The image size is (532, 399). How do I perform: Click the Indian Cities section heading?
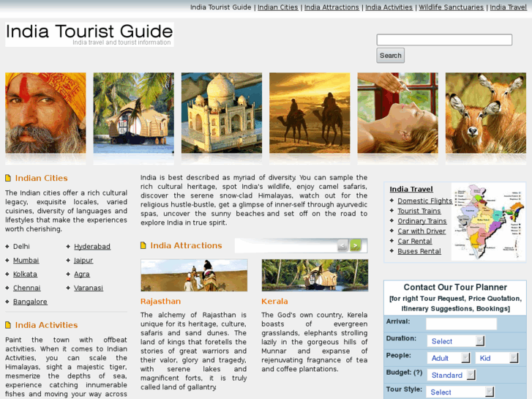coord(41,178)
